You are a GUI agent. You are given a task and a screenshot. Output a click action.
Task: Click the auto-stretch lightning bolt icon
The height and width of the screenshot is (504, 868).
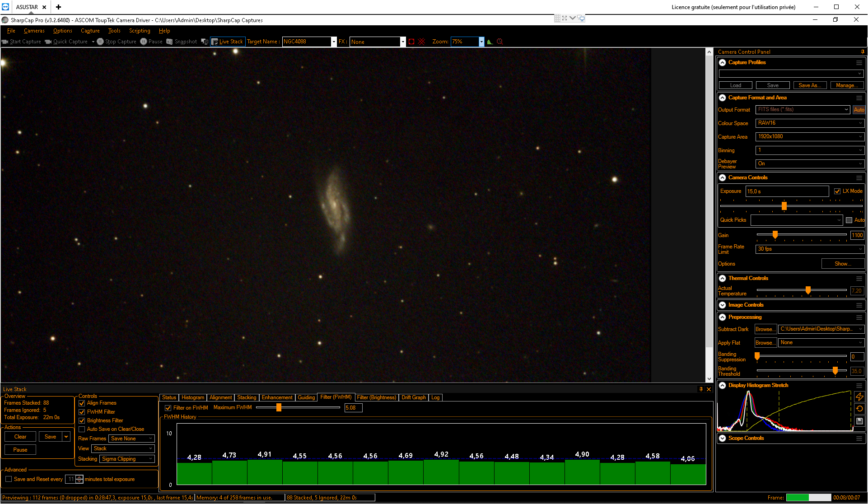[859, 397]
